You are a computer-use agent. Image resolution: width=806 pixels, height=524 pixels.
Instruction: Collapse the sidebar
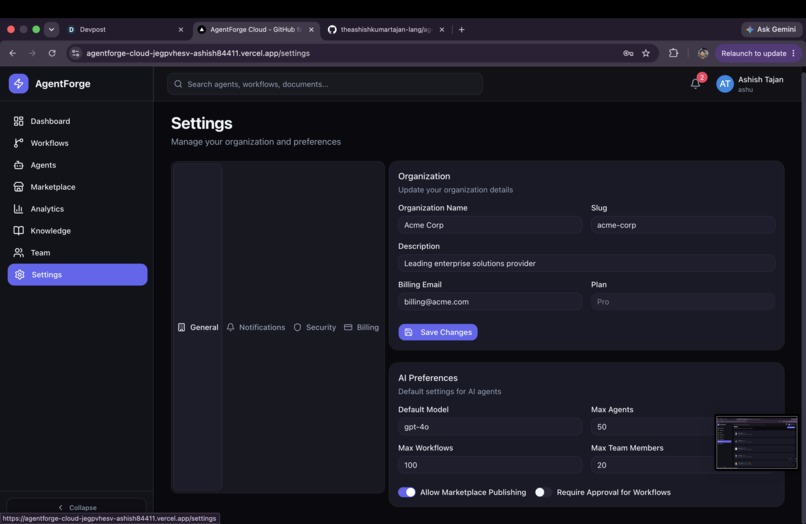(77, 508)
